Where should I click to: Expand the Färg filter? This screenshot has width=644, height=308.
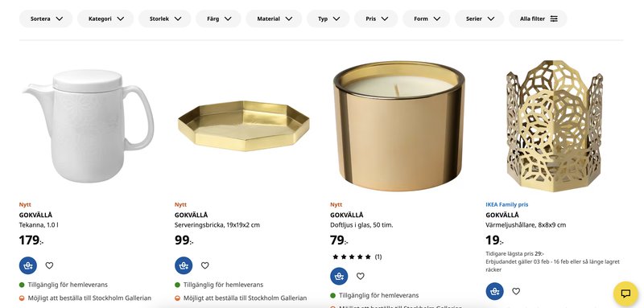tap(218, 18)
